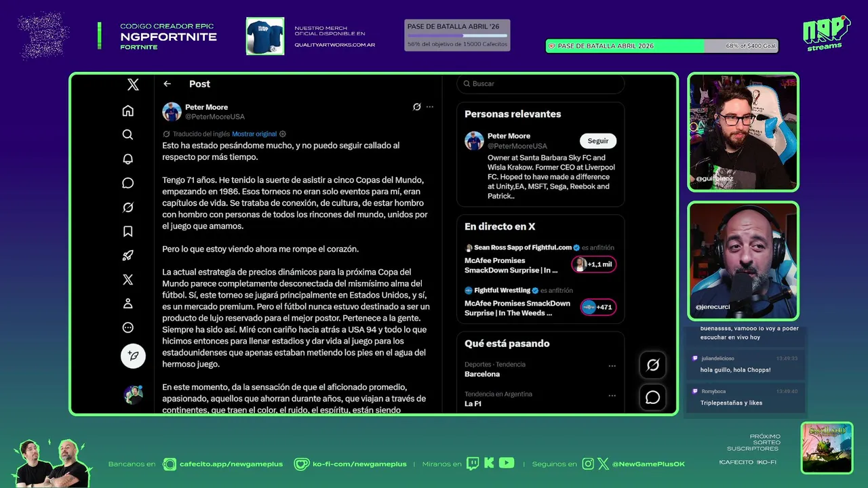Open the More circle icon in sidebar
This screenshot has height=488, width=868.
pos(127,328)
